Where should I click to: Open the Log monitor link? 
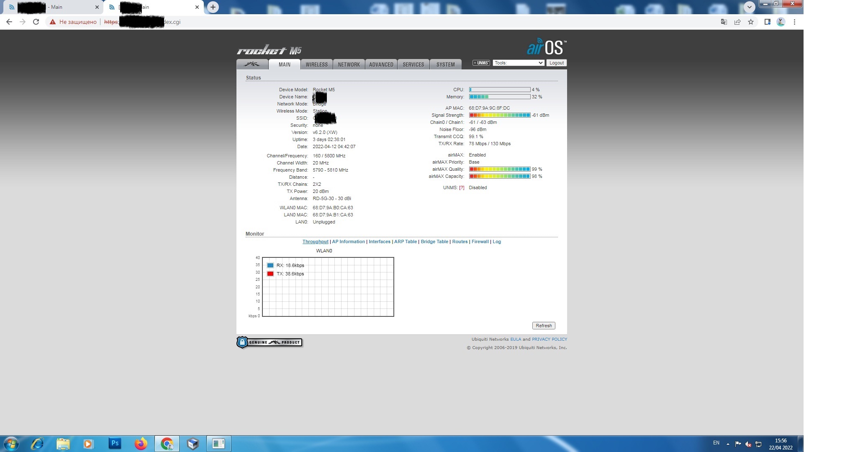[497, 241]
